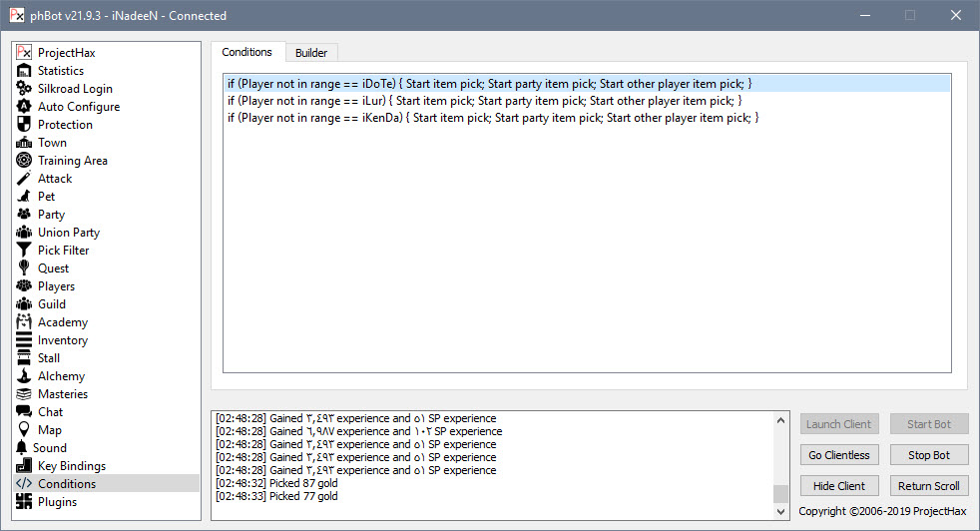The width and height of the screenshot is (980, 531).
Task: Select the Map pin icon
Action: (x=24, y=430)
